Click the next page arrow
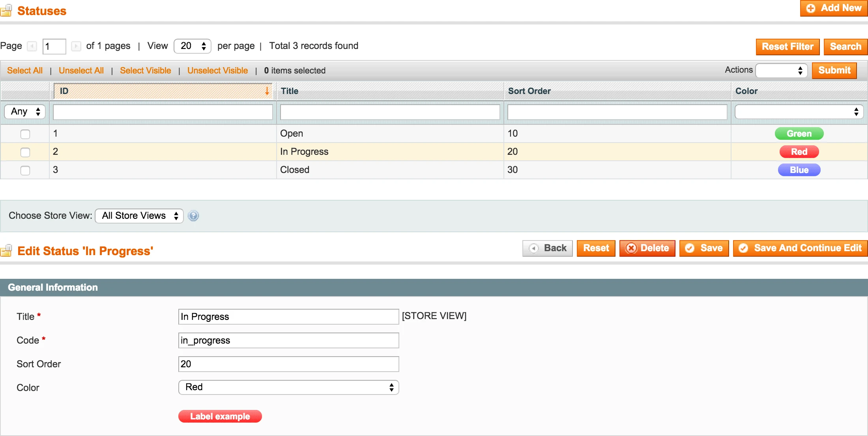868x436 pixels. click(76, 46)
